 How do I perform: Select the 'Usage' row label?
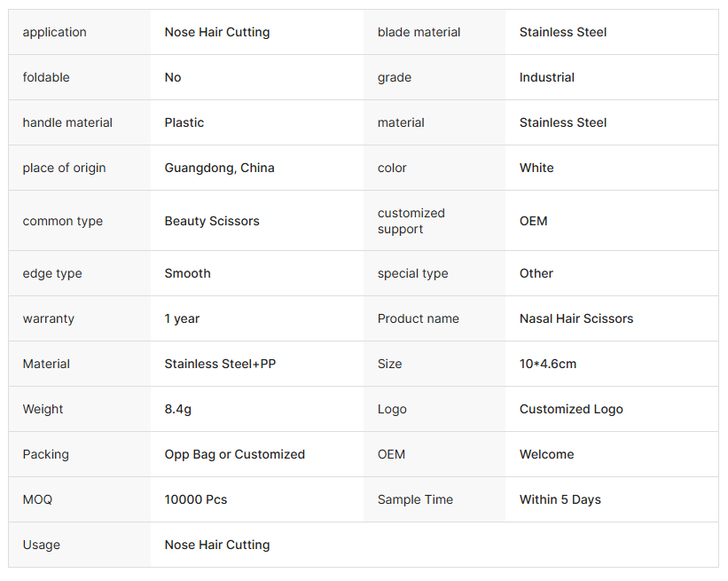pyautogui.click(x=42, y=546)
